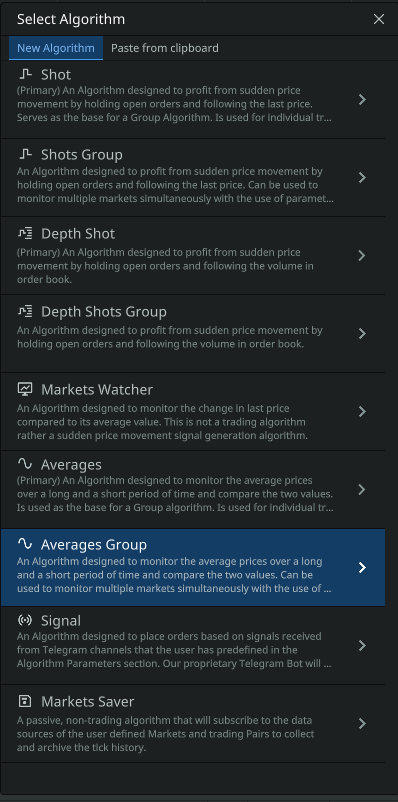Click the Averages wave icon
The image size is (398, 802).
click(x=25, y=464)
